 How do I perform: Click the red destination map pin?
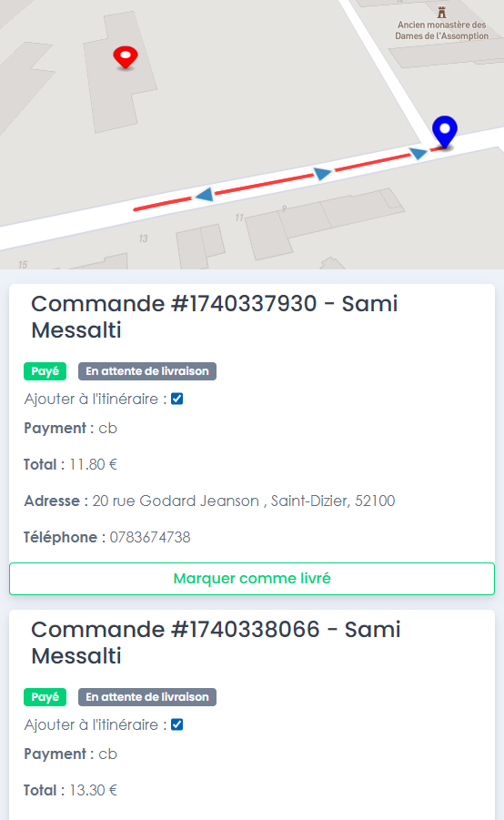[x=126, y=57]
